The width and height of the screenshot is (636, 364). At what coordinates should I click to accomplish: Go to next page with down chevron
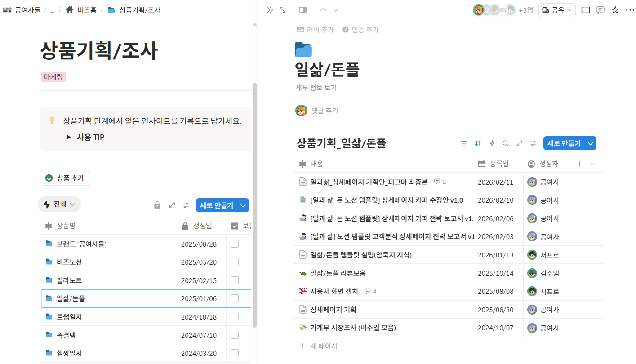336,10
